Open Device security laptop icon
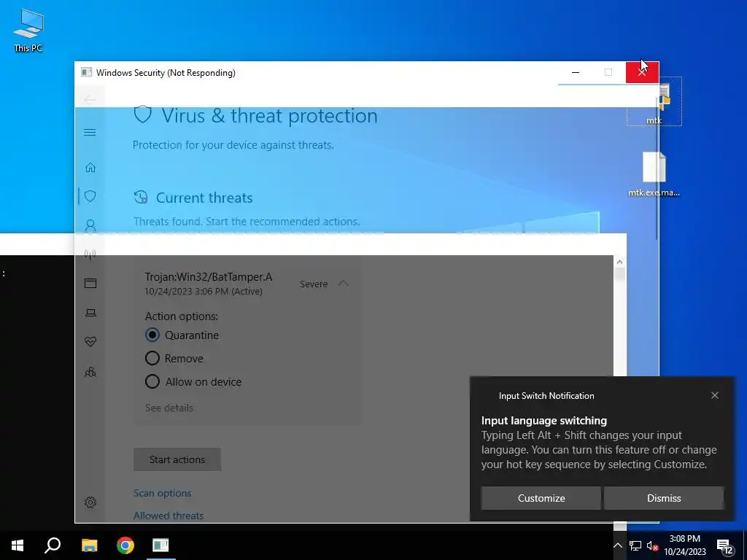747x560 pixels. (90, 313)
